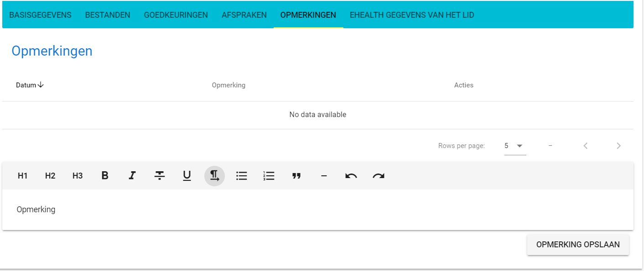Toggle the paragraph formatting icon
The width and height of the screenshot is (644, 271).
214,176
